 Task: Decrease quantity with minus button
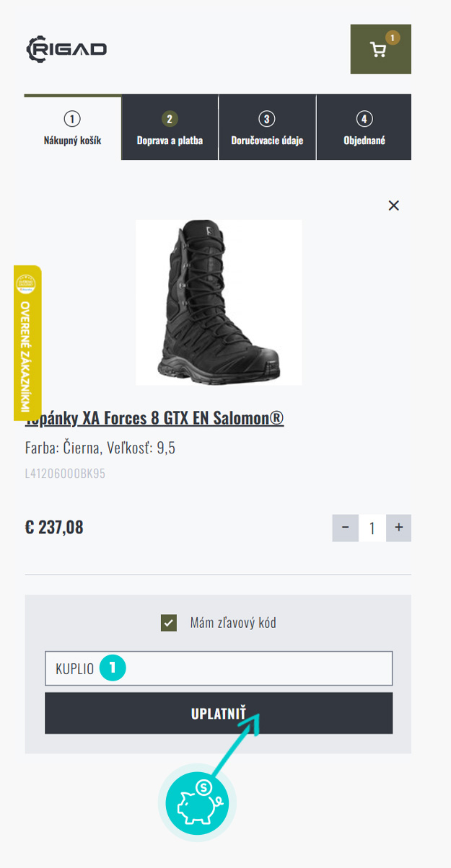pos(345,528)
